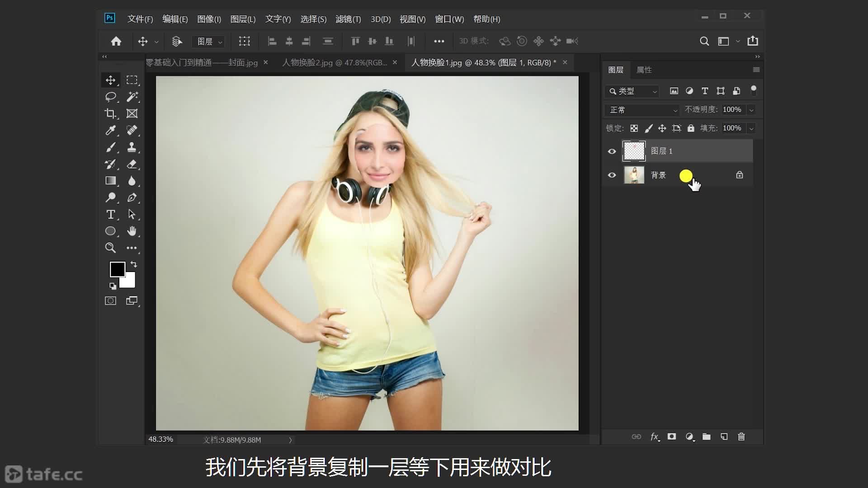Toggle auto-select layers icon

(177, 41)
